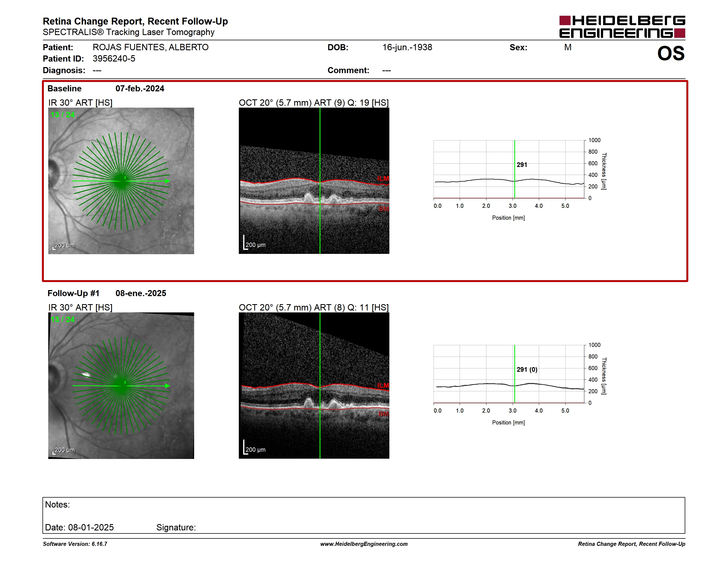728x563 pixels.
Task: Click the Follow-Up thickness profile chart
Action: (x=509, y=374)
